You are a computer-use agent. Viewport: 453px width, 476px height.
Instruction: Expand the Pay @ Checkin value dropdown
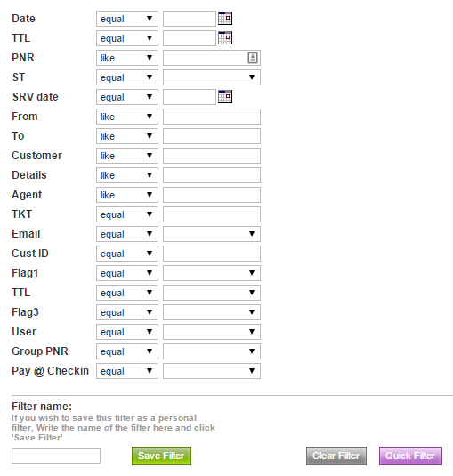(x=212, y=371)
